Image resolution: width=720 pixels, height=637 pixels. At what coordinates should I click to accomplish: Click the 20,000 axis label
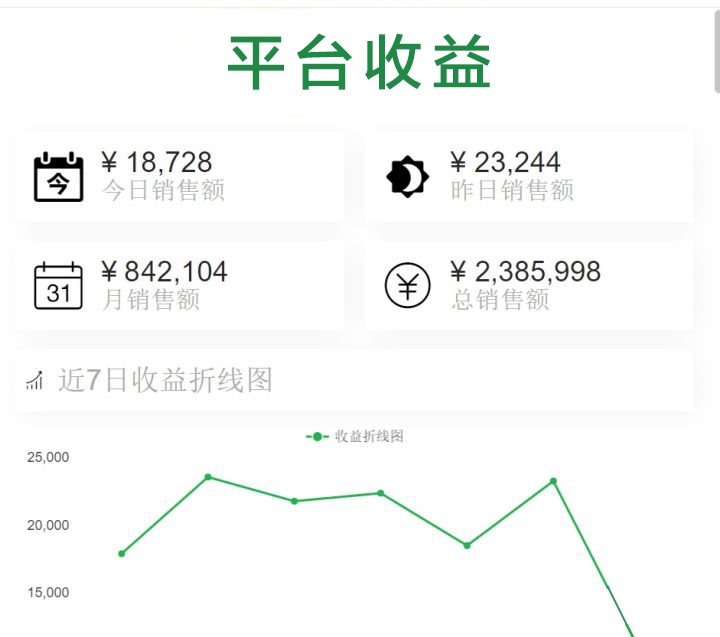48,525
